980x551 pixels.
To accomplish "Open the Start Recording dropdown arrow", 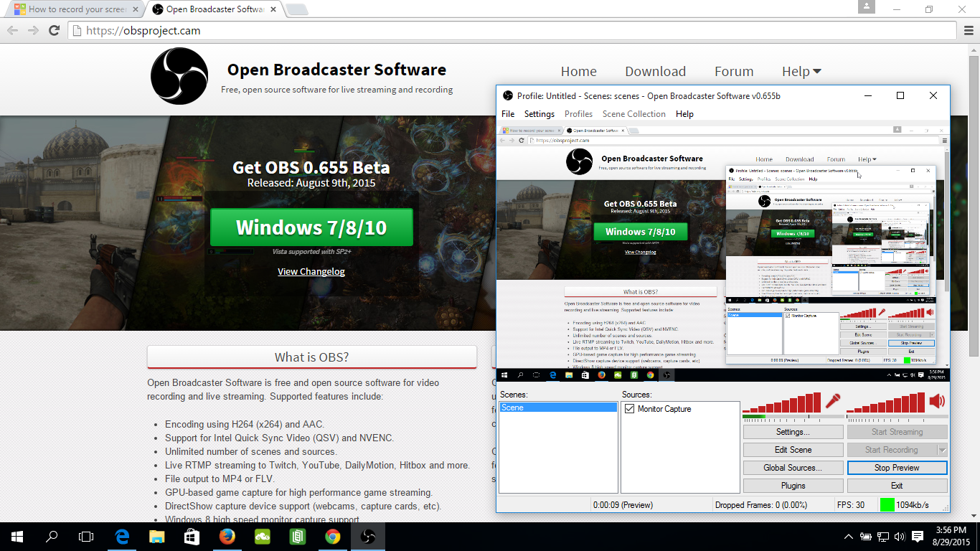I will [x=942, y=450].
